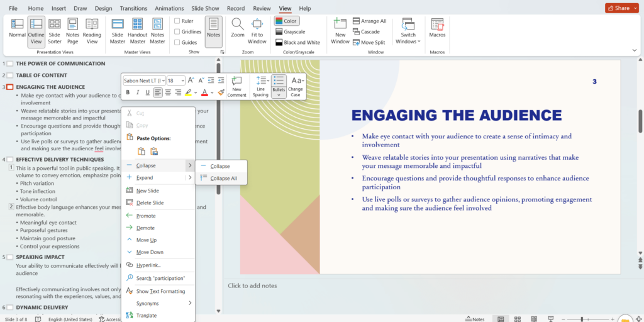Toggle the Gridlines checkbox
The image size is (644, 322).
point(177,31)
